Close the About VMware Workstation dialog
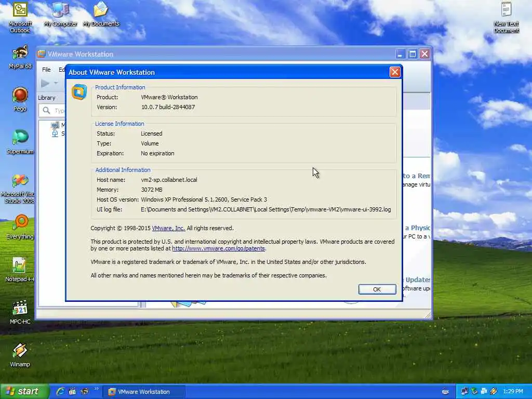 pos(395,72)
